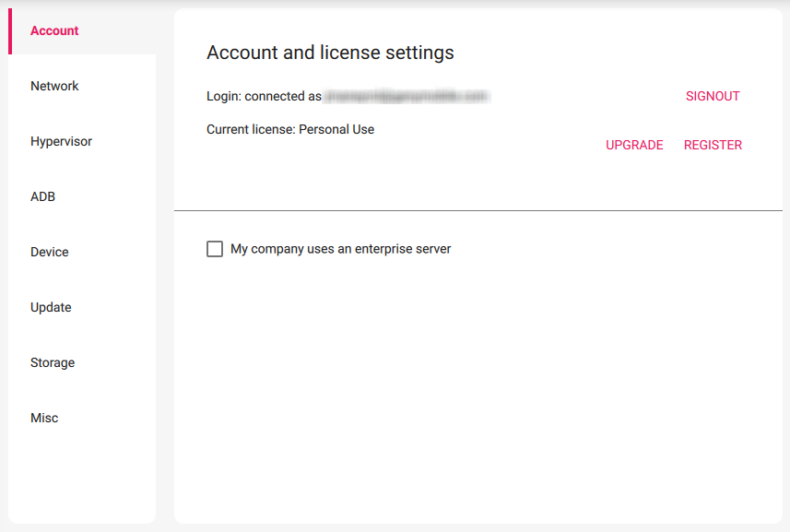
Task: Open the Hypervisor settings section
Action: pyautogui.click(x=61, y=141)
